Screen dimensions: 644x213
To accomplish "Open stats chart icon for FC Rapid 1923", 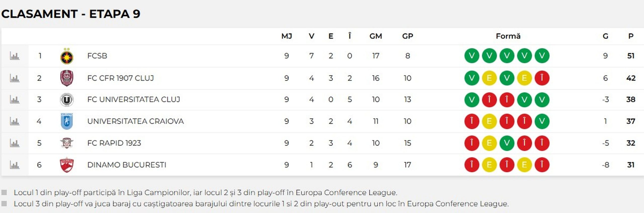I will (x=15, y=143).
